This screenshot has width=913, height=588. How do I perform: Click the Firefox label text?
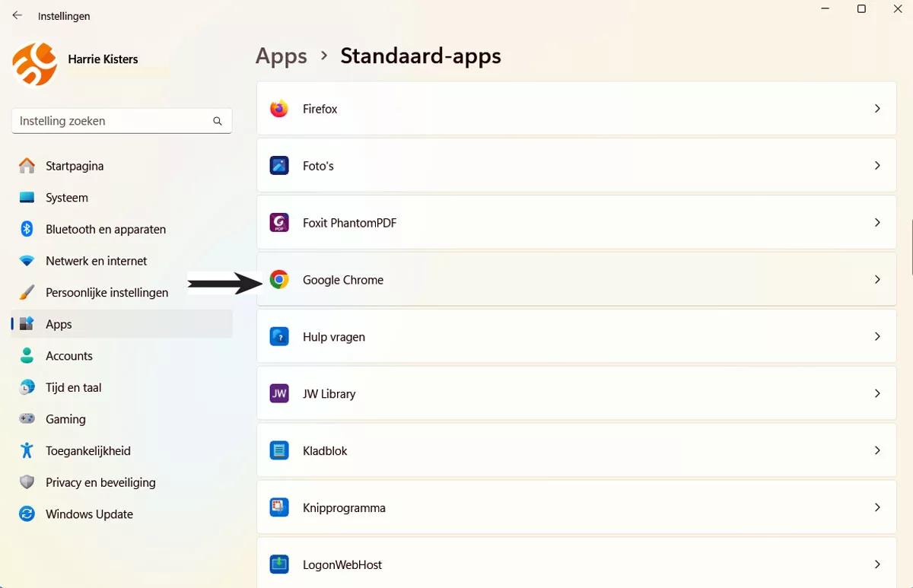click(x=320, y=109)
